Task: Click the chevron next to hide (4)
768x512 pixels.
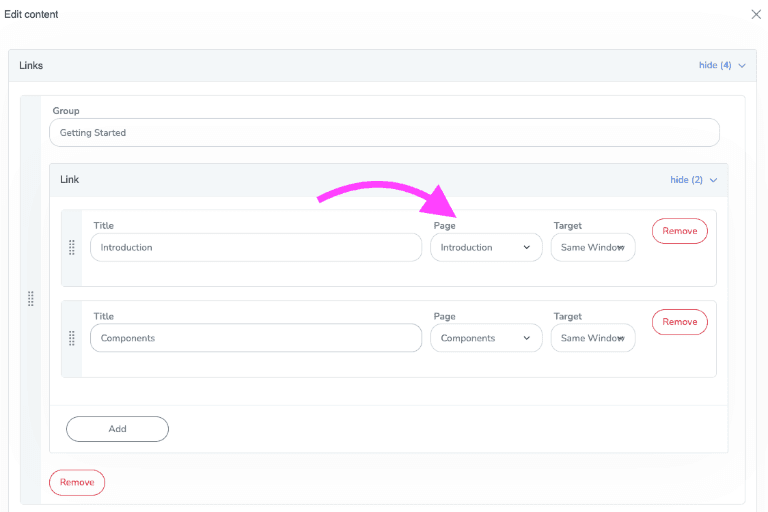Action: pyautogui.click(x=742, y=66)
